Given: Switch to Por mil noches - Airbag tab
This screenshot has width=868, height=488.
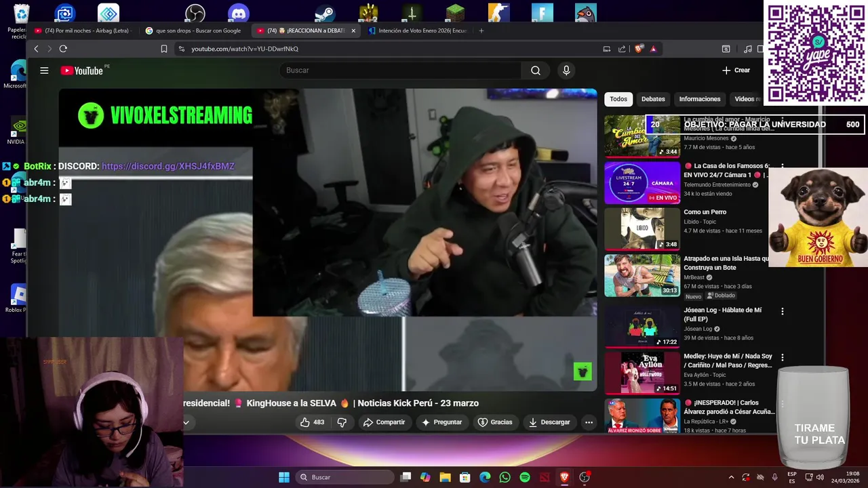Looking at the screenshot, I should [83, 30].
